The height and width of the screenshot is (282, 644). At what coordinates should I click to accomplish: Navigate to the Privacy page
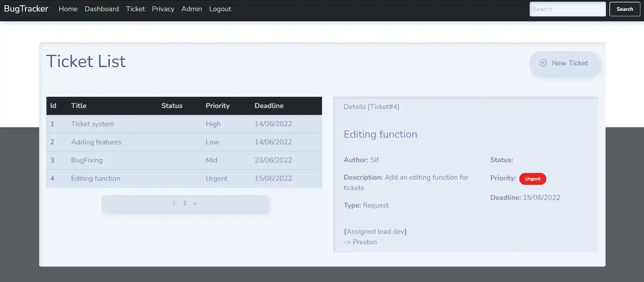163,9
